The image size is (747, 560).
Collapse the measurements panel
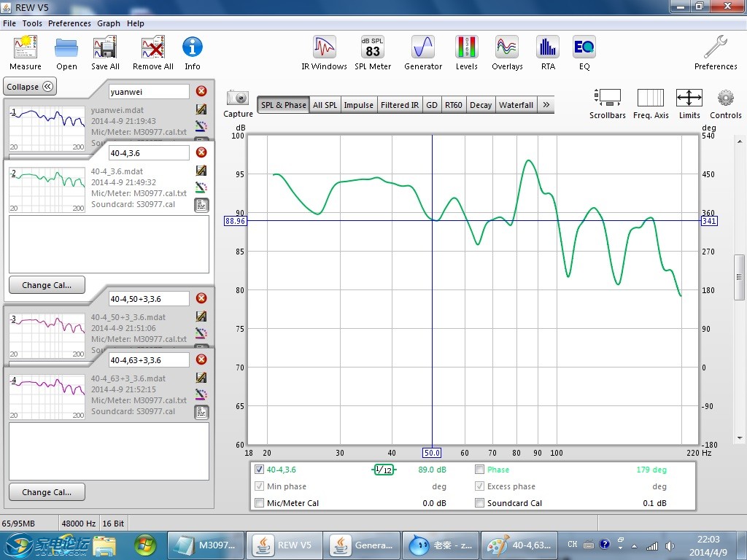[29, 87]
